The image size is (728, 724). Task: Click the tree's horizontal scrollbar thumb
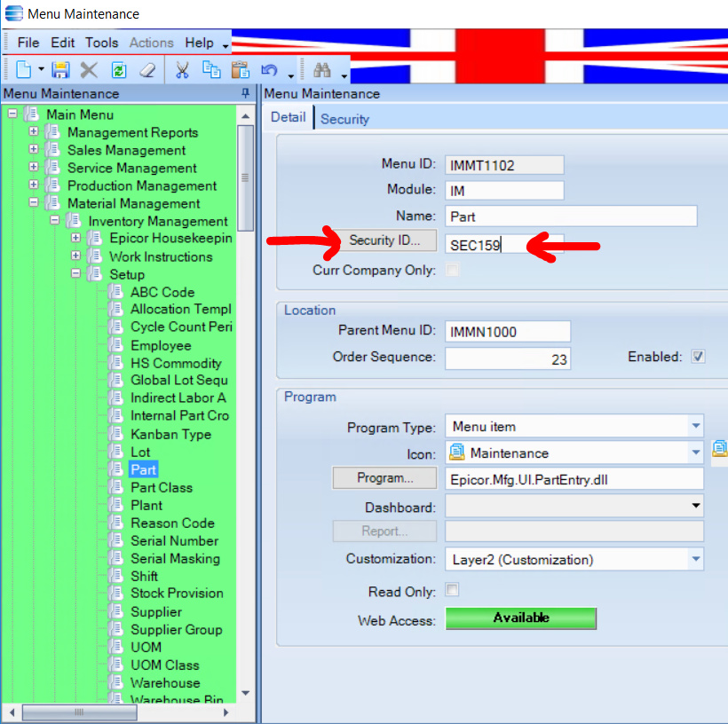coord(79,712)
